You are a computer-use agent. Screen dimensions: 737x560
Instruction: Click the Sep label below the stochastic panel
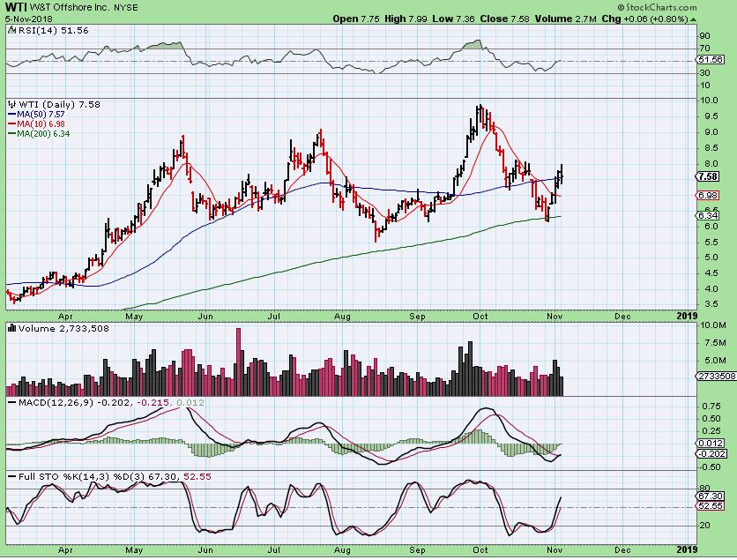coord(417,549)
